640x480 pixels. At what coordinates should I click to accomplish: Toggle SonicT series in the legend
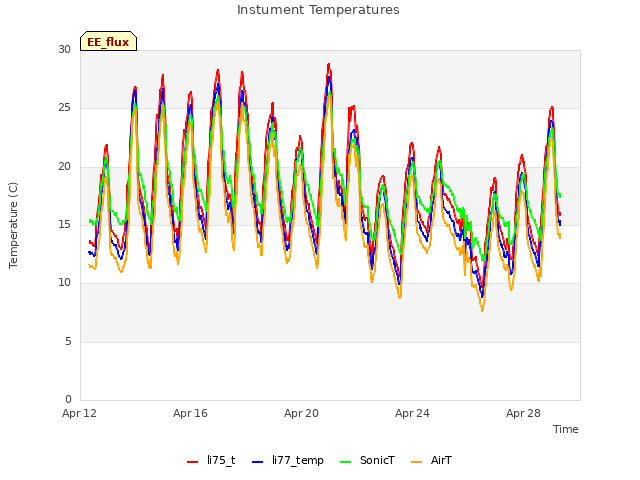tap(367, 460)
